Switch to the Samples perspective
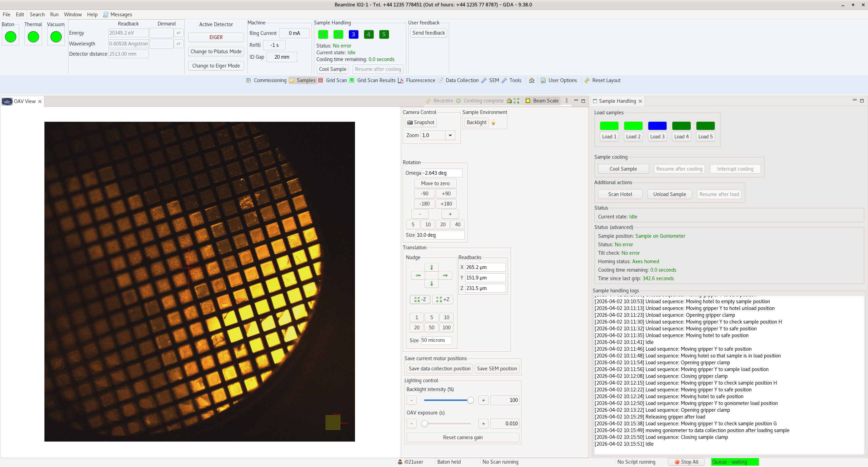This screenshot has width=868, height=467. pos(302,80)
